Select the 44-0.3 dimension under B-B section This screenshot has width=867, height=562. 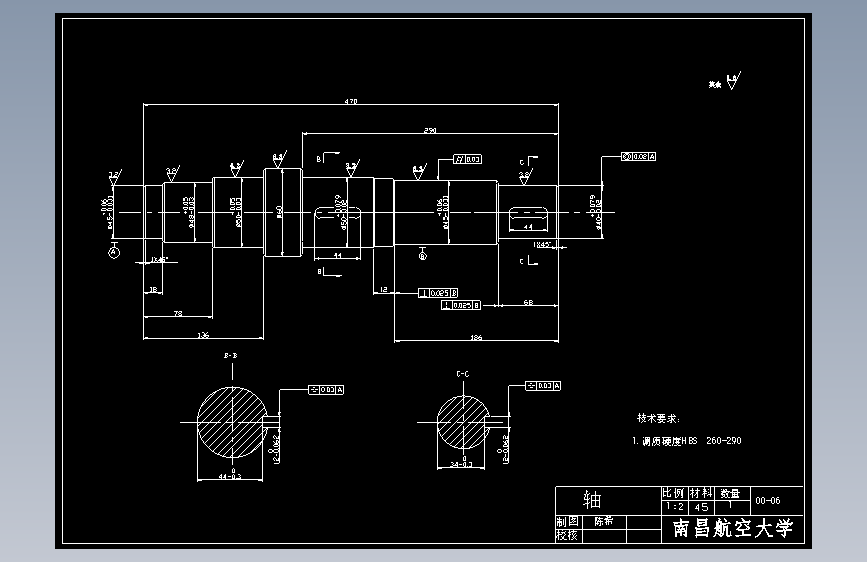click(230, 473)
